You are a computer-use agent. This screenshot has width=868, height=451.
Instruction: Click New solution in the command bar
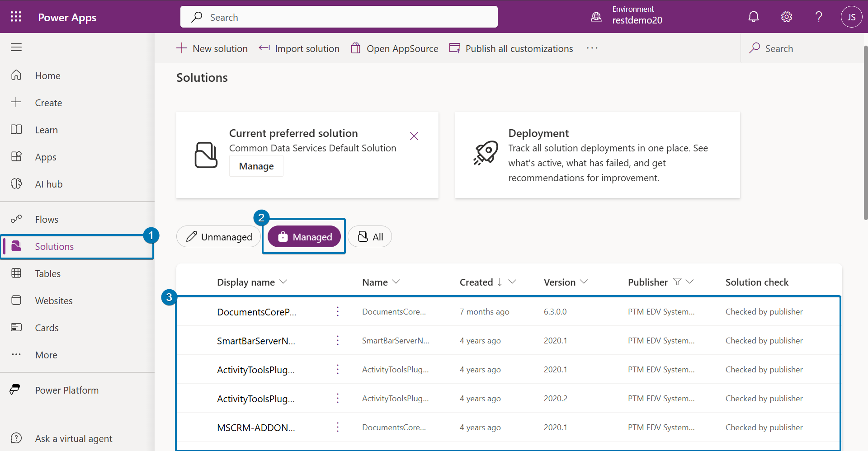pos(212,48)
